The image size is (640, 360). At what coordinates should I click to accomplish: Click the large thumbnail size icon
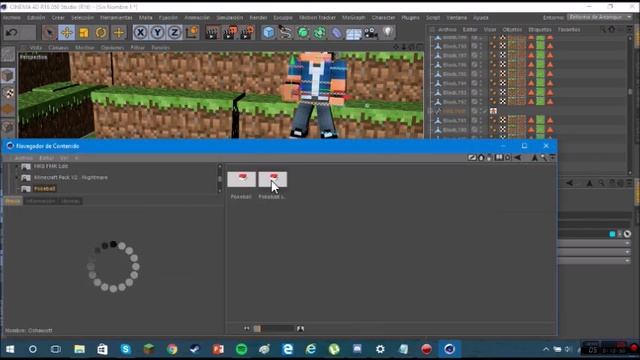[300, 329]
